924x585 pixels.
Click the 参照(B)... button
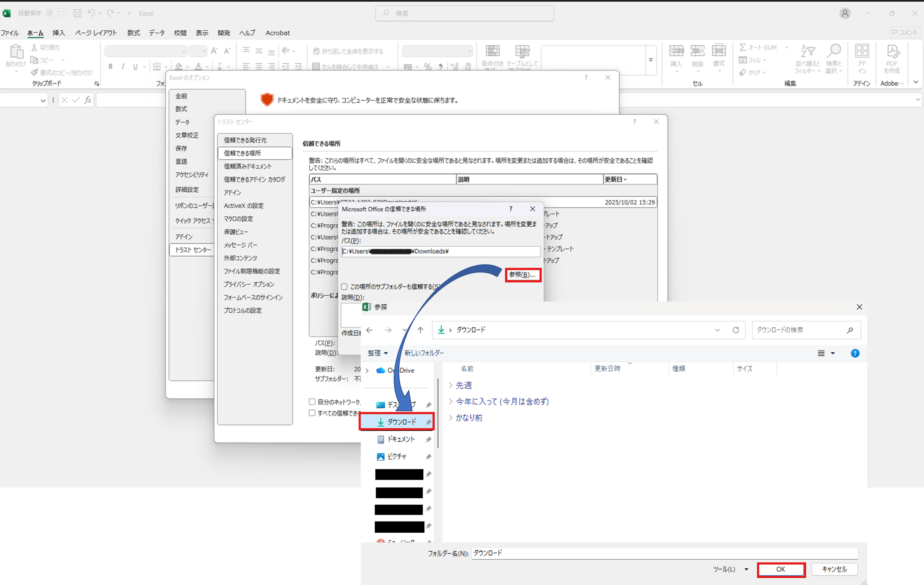[x=523, y=275]
